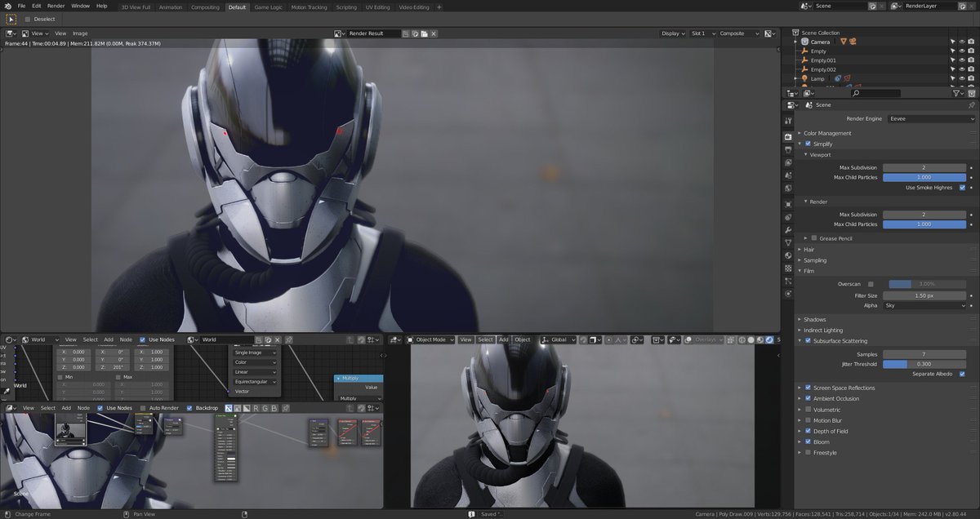Viewport: 980px width, 519px height.
Task: Open the Blender logo application menu
Action: pos(7,6)
